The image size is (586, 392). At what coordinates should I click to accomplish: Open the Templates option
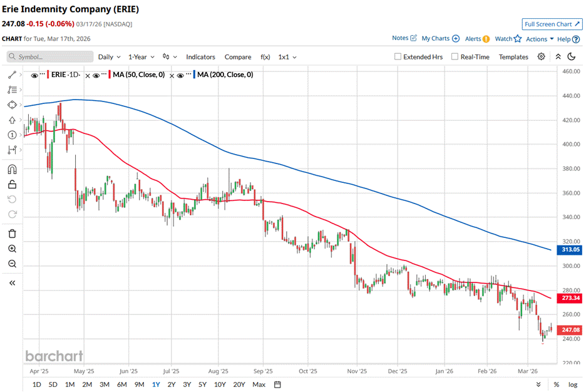pyautogui.click(x=513, y=57)
